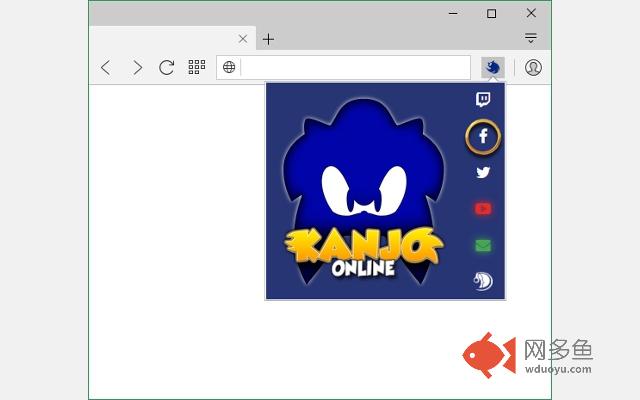Open the Twitter bird icon
Screen dimensions: 640x400
(483, 172)
